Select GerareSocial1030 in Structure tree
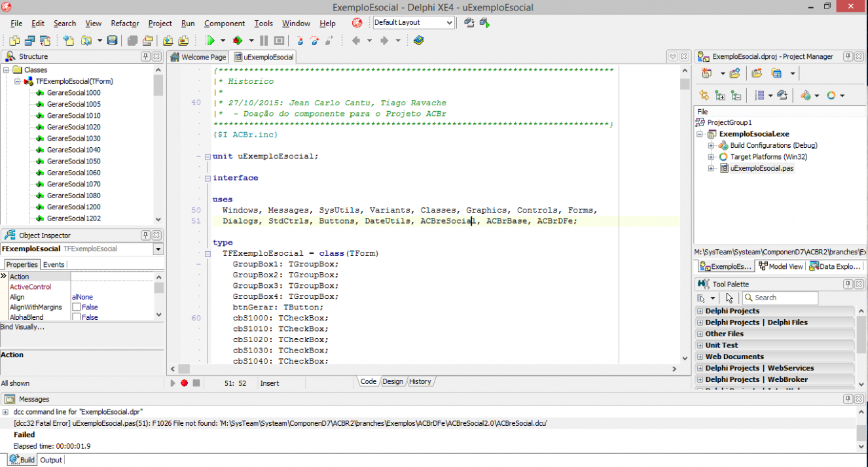The width and height of the screenshot is (868, 467). point(73,138)
